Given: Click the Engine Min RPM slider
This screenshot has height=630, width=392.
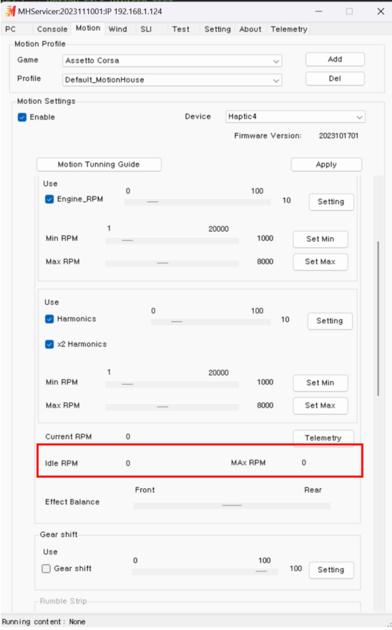Looking at the screenshot, I should 172,240.
